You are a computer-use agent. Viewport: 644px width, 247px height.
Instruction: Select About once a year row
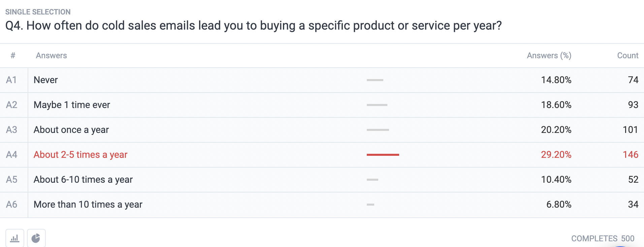(x=322, y=130)
